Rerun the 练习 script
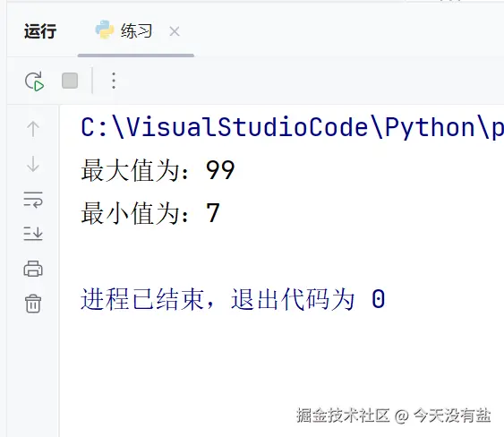 point(34,81)
